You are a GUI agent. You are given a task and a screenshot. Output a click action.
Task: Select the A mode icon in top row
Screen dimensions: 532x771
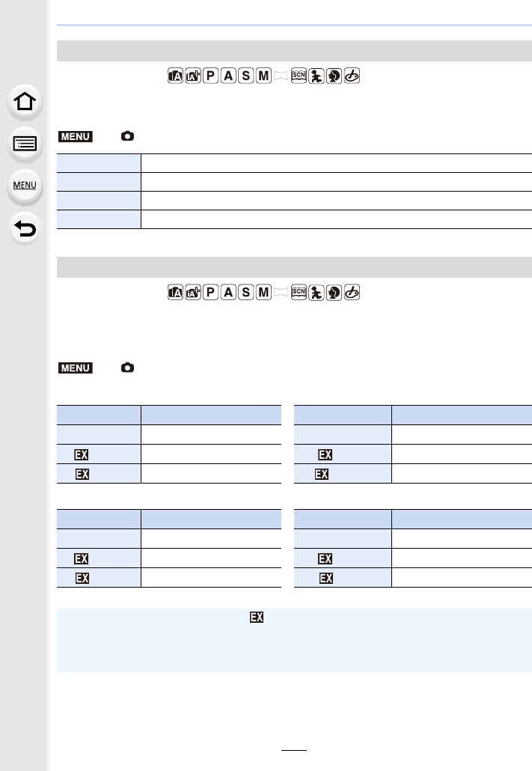click(227, 76)
